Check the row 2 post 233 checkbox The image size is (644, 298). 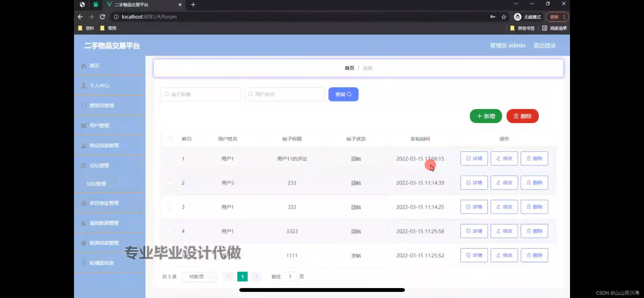[169, 183]
